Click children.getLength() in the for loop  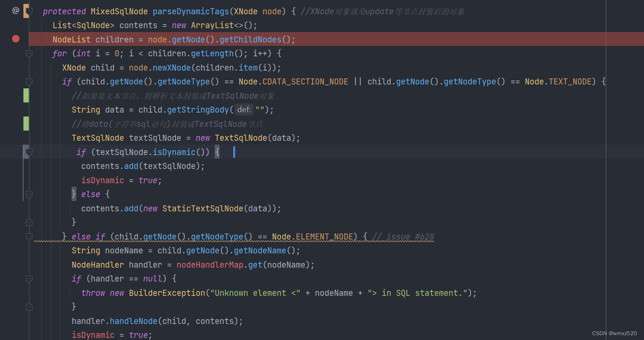[195, 53]
